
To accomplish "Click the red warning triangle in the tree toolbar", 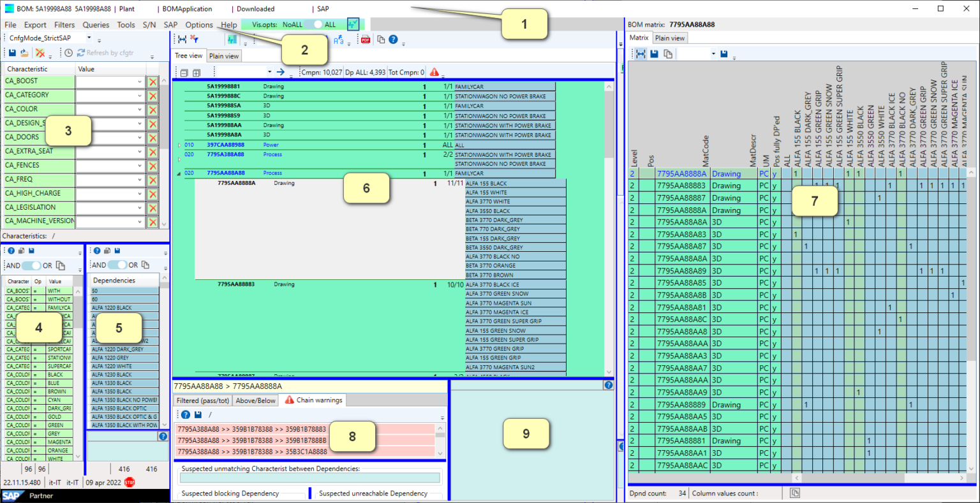I will [434, 72].
